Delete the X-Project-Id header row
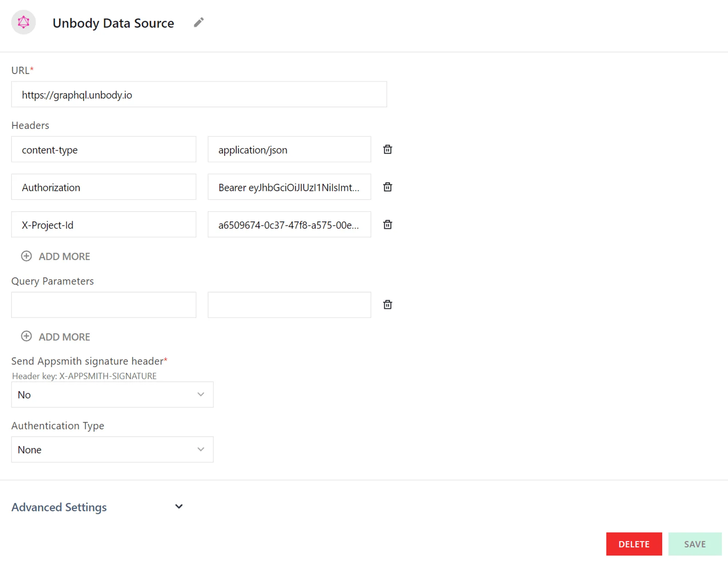This screenshot has height=566, width=728. click(x=387, y=224)
